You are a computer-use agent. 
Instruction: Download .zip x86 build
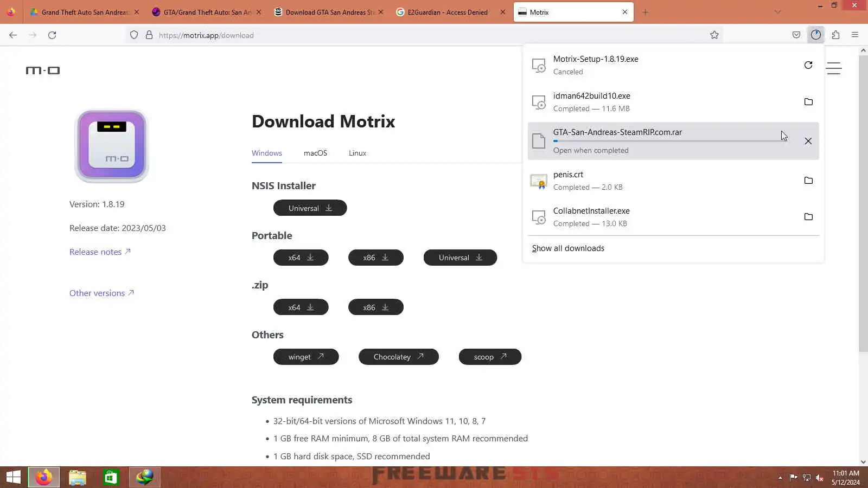375,307
